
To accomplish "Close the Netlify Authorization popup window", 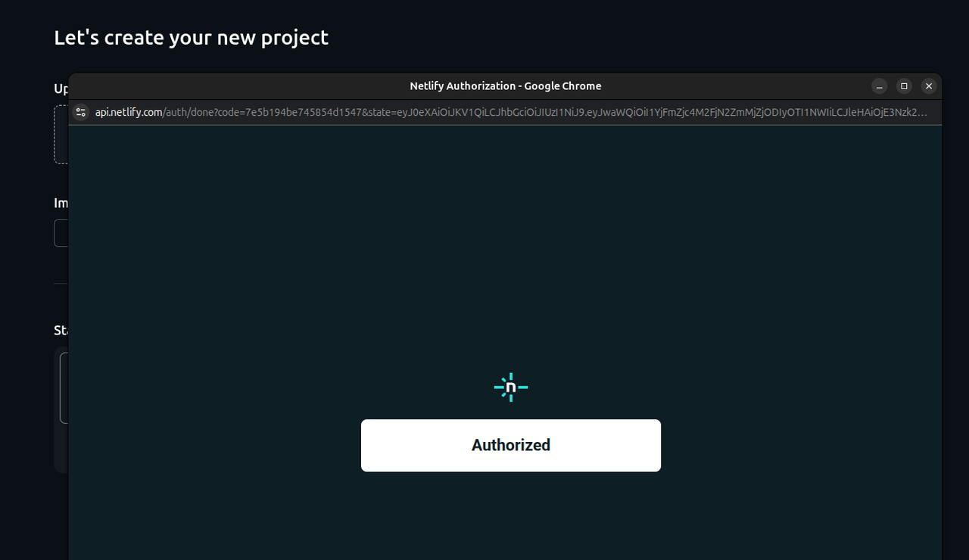I will (x=929, y=86).
